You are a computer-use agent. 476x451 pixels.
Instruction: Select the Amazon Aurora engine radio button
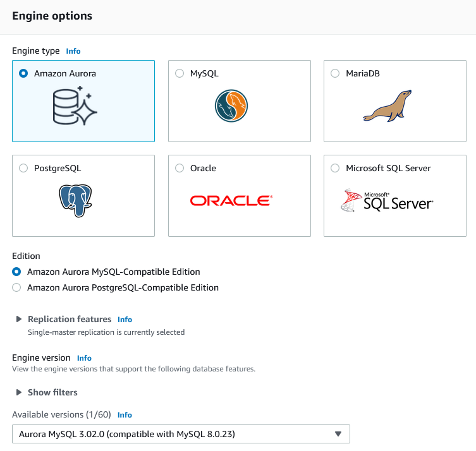click(x=23, y=73)
